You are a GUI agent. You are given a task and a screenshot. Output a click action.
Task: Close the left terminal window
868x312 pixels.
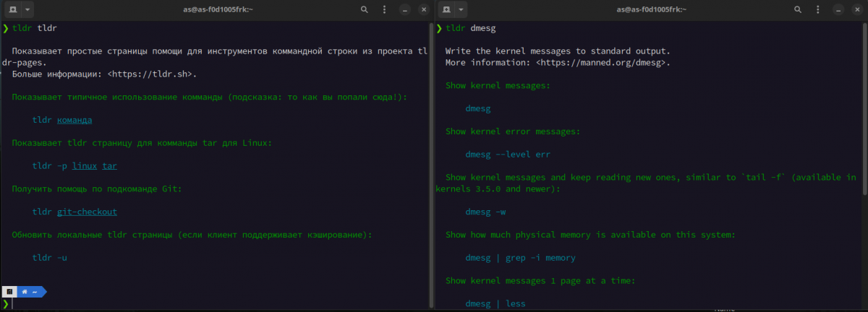coord(422,10)
